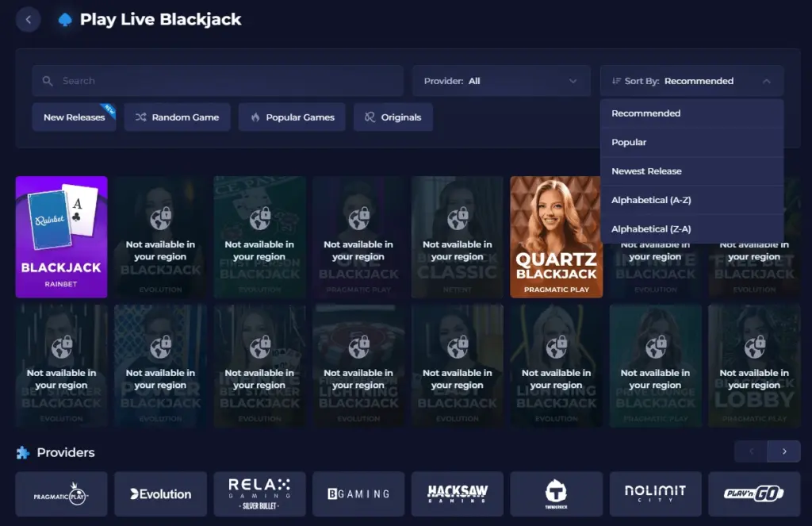Viewport: 812px width, 526px height.
Task: Go back using the back arrow button
Action: [x=28, y=20]
